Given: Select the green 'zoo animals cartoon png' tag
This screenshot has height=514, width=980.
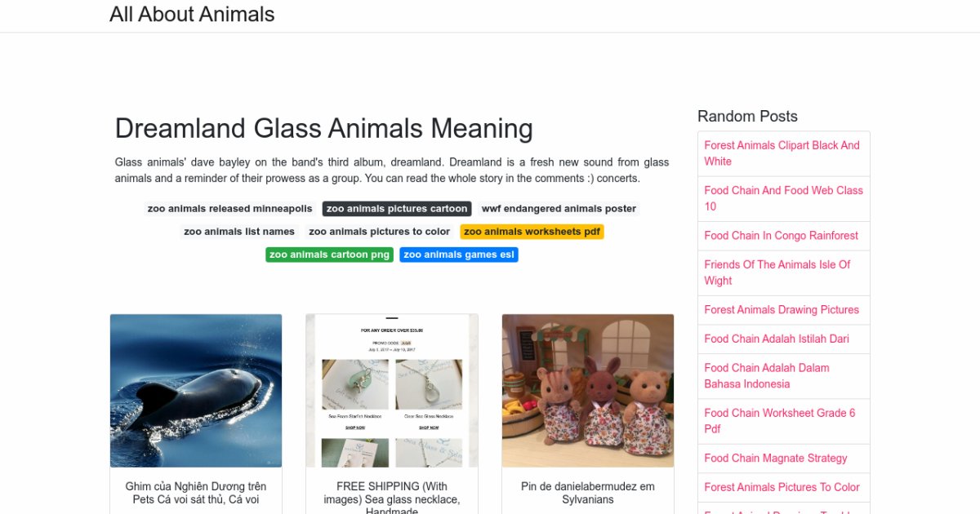Looking at the screenshot, I should [x=329, y=255].
